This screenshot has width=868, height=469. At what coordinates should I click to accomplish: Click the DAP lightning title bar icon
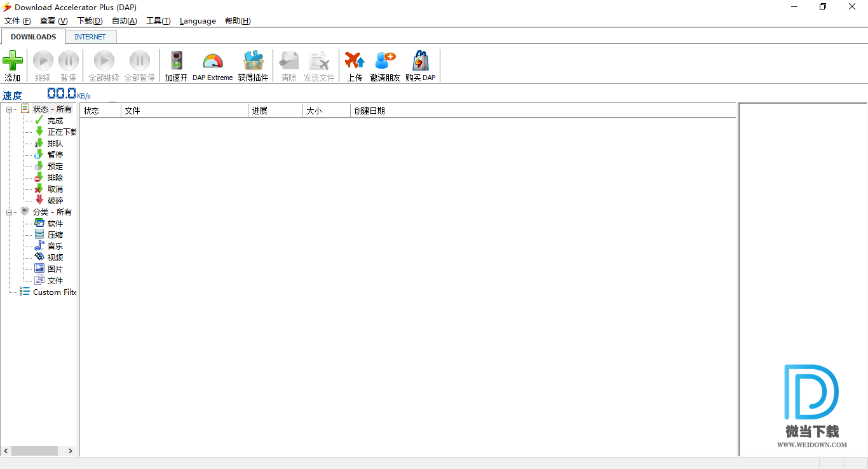tap(7, 7)
